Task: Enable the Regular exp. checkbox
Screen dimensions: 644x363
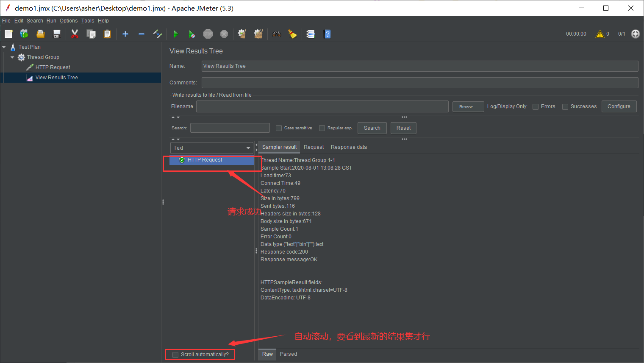Action: pos(322,128)
